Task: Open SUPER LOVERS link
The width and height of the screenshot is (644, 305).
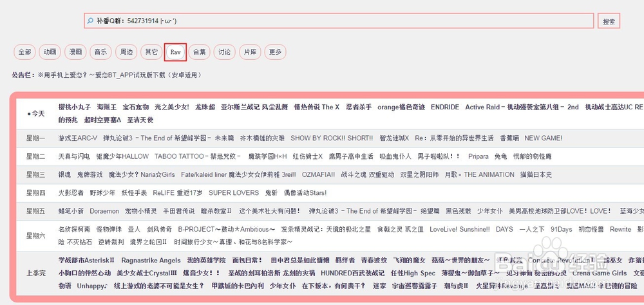Action: pos(234,193)
